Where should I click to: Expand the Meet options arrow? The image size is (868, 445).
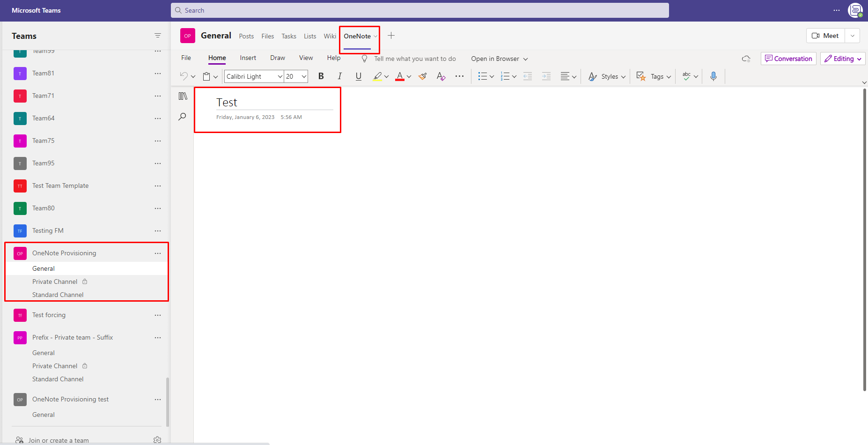[x=853, y=36]
